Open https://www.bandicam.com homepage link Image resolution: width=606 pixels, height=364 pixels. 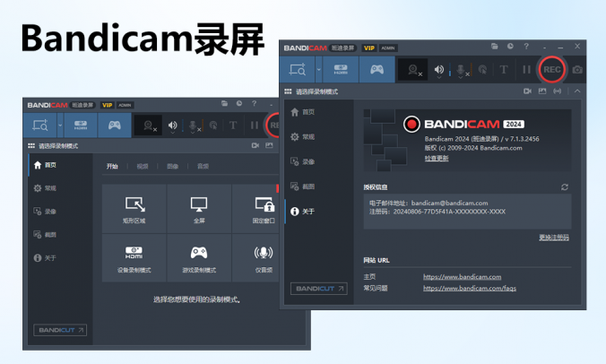pos(463,277)
